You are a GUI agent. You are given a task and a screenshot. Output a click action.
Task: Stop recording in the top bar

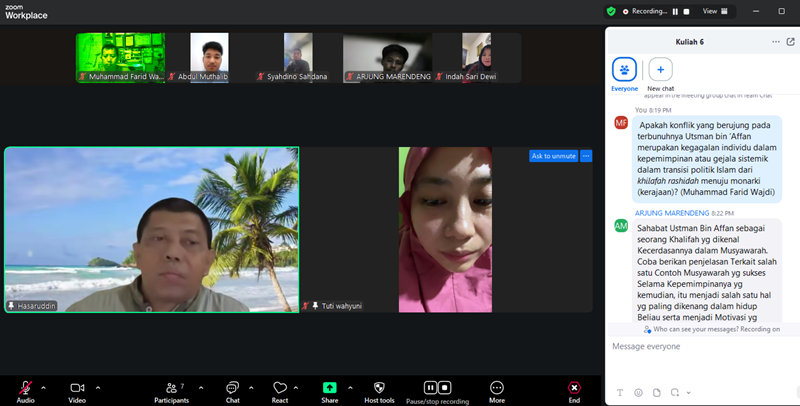[x=686, y=11]
